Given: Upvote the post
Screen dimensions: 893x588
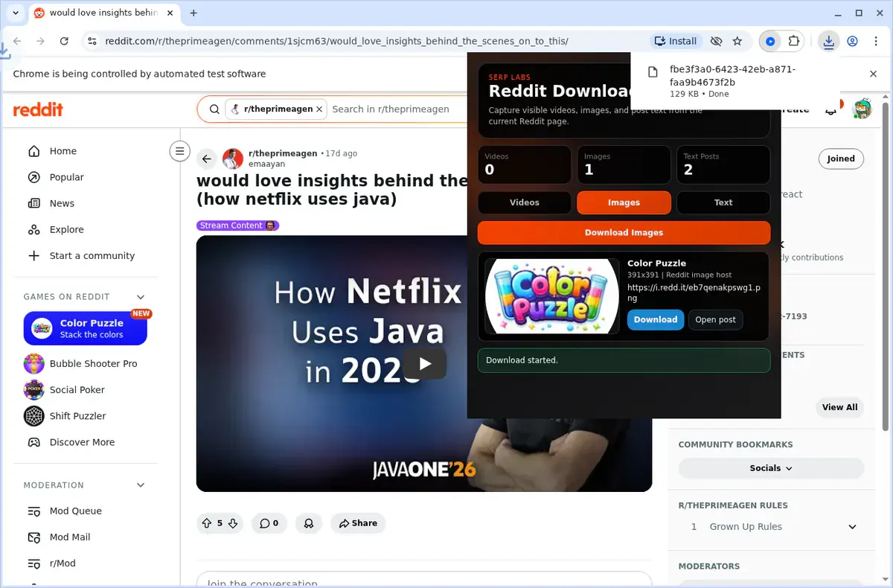Looking at the screenshot, I should coord(207,523).
